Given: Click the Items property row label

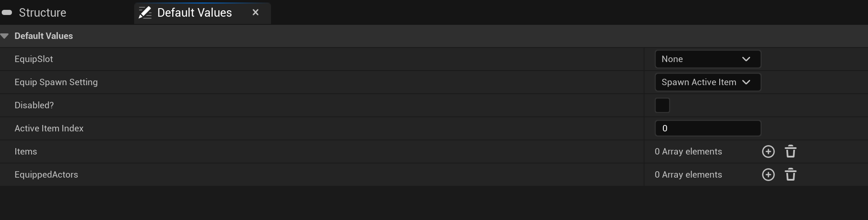Looking at the screenshot, I should [x=26, y=152].
